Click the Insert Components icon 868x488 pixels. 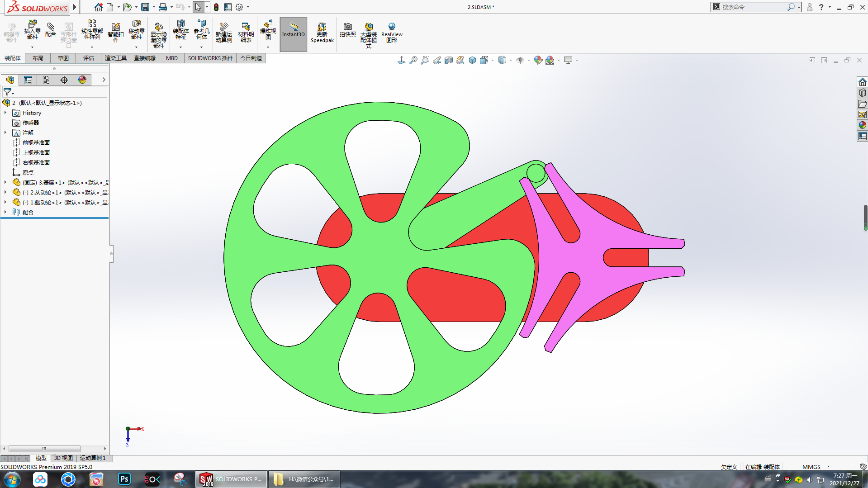pos(32,31)
